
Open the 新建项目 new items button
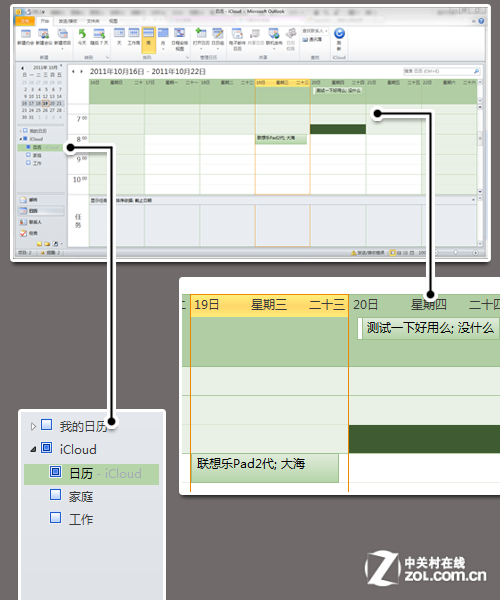tap(62, 38)
